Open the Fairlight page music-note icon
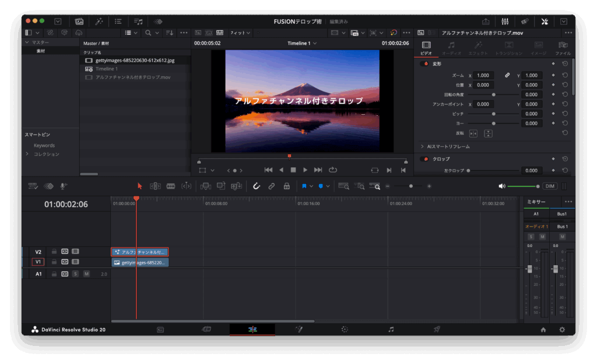 [391, 329]
